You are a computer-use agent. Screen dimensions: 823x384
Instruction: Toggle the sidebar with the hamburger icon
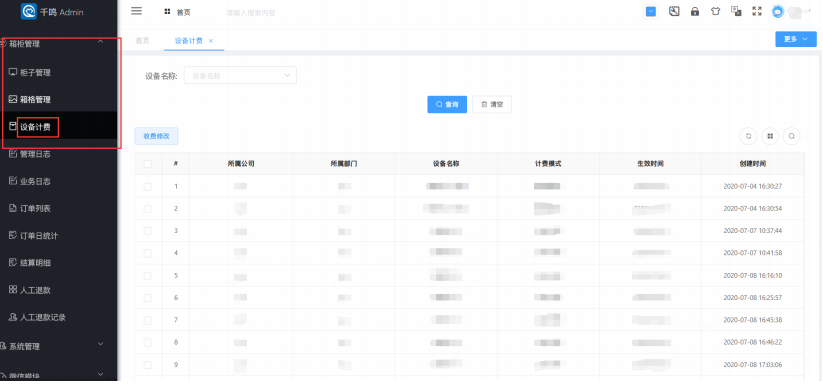pos(136,11)
